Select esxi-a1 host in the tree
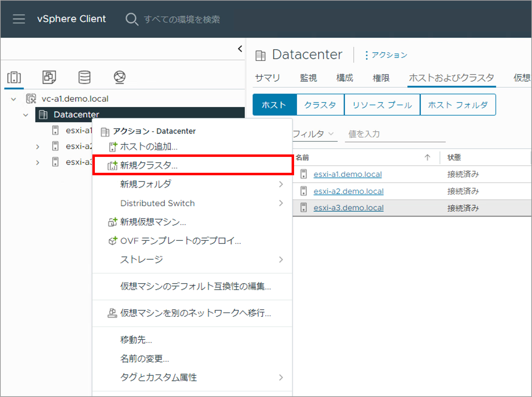532x397 pixels. tap(79, 130)
